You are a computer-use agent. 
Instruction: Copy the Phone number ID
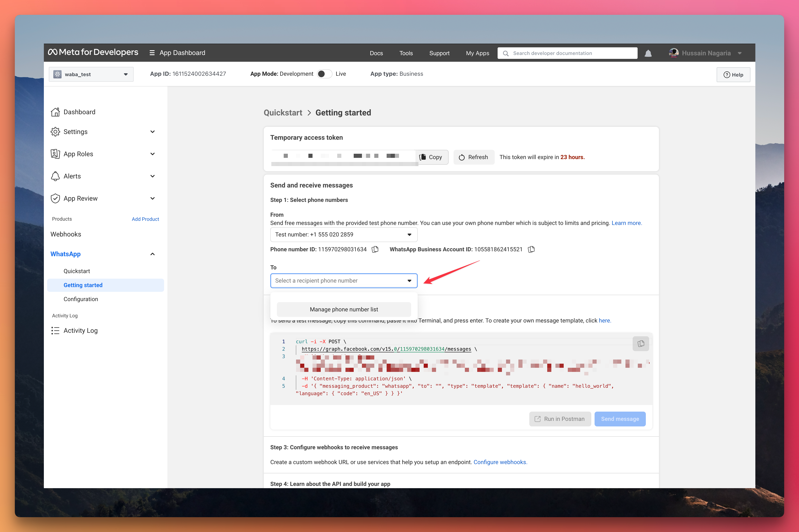pyautogui.click(x=375, y=249)
